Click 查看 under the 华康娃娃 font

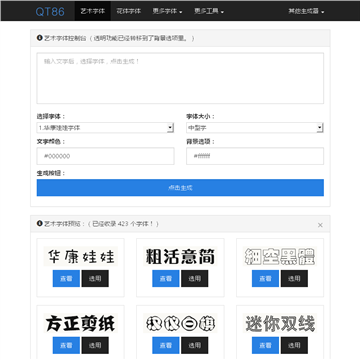[x=66, y=278]
